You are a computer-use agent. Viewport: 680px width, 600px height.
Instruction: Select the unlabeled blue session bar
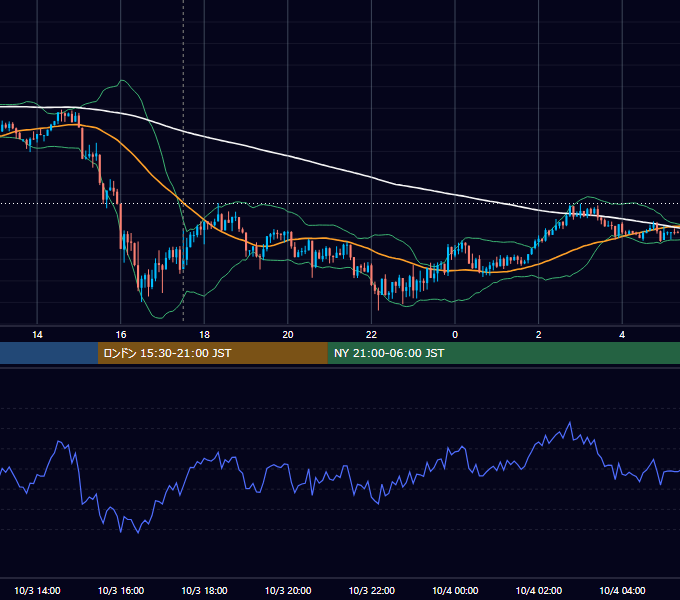point(49,353)
